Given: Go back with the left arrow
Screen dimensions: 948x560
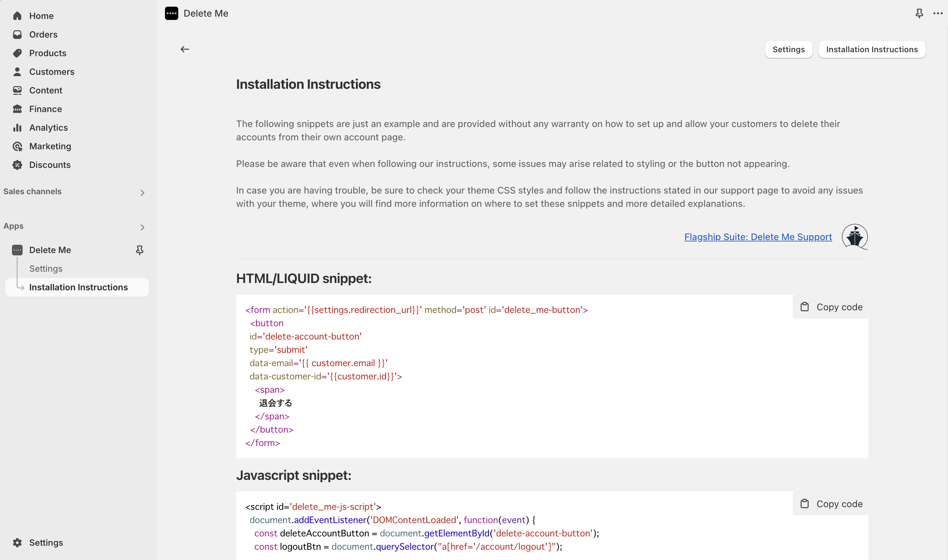Looking at the screenshot, I should (x=185, y=49).
